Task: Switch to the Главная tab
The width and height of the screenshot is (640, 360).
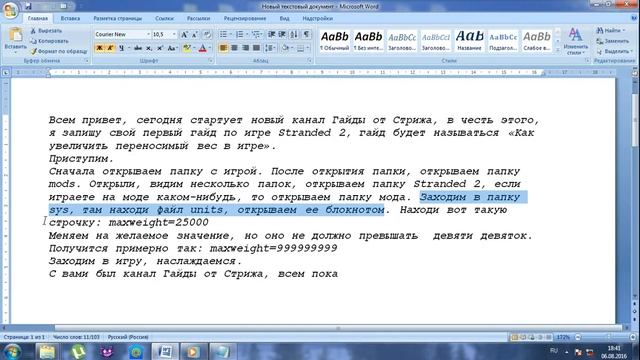Action: point(38,18)
